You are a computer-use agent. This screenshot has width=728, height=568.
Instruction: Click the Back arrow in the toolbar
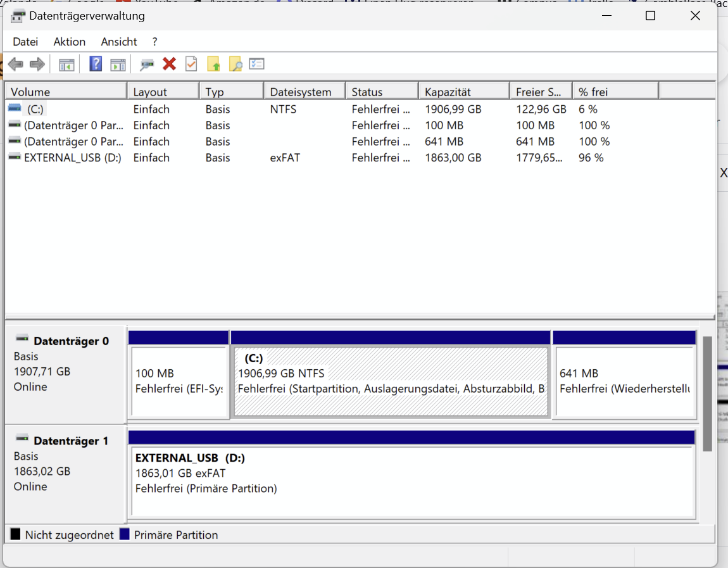[x=16, y=64]
